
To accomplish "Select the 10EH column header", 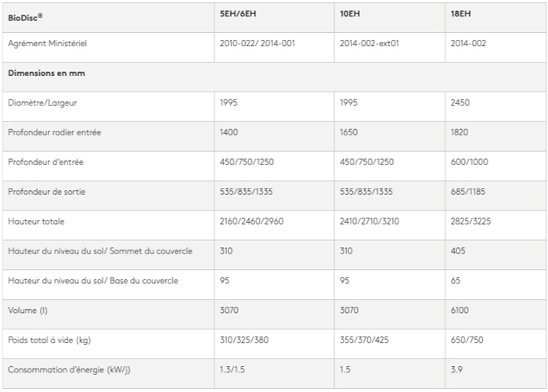I will 349,15.
